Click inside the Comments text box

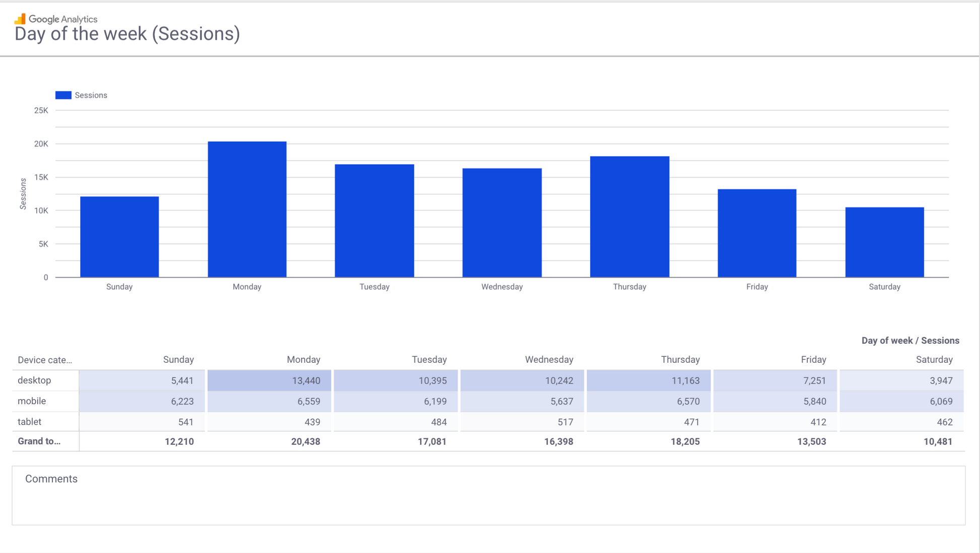point(488,501)
